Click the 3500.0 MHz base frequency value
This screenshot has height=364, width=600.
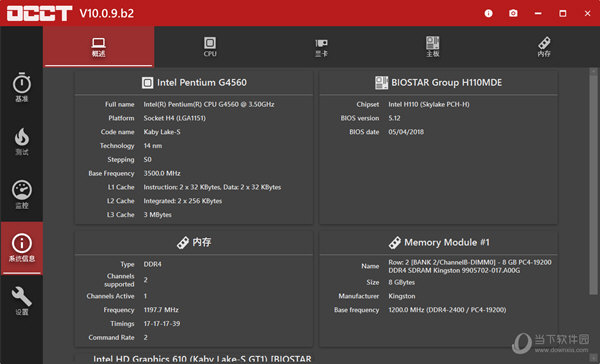(x=162, y=173)
